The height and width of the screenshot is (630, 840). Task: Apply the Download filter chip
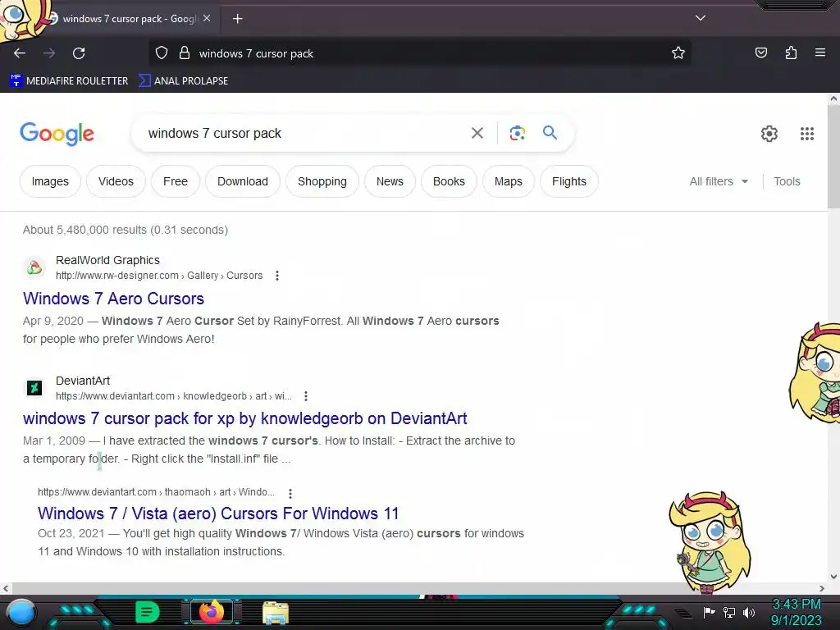click(243, 181)
